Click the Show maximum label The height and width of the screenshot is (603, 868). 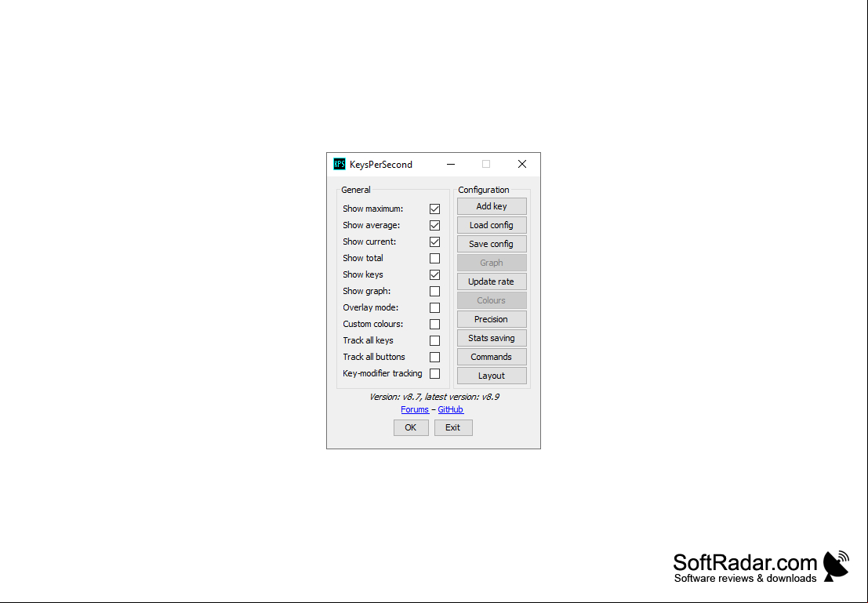point(372,209)
